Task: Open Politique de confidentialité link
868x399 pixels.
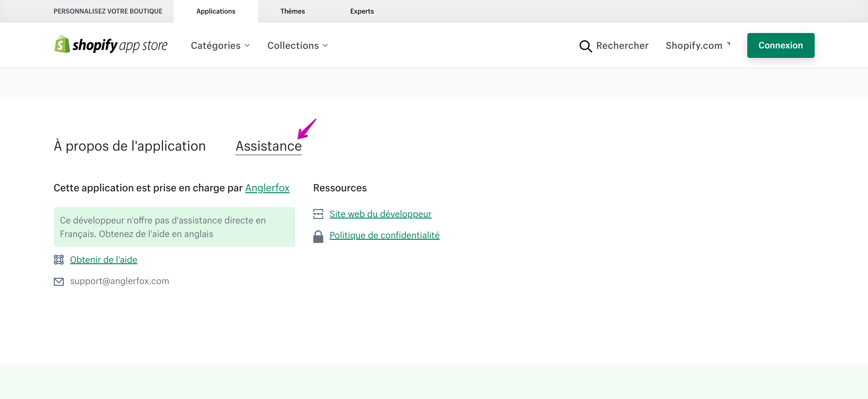Action: [385, 235]
